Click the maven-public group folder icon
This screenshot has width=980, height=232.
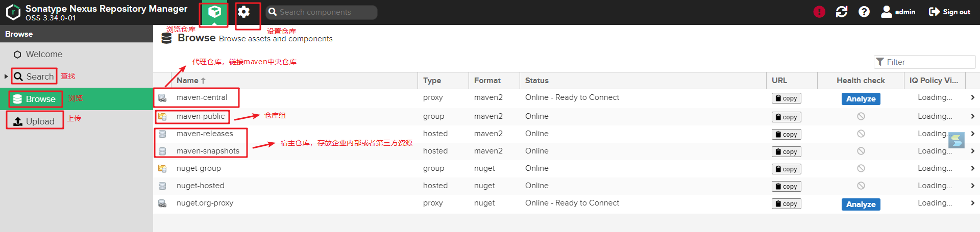(162, 116)
